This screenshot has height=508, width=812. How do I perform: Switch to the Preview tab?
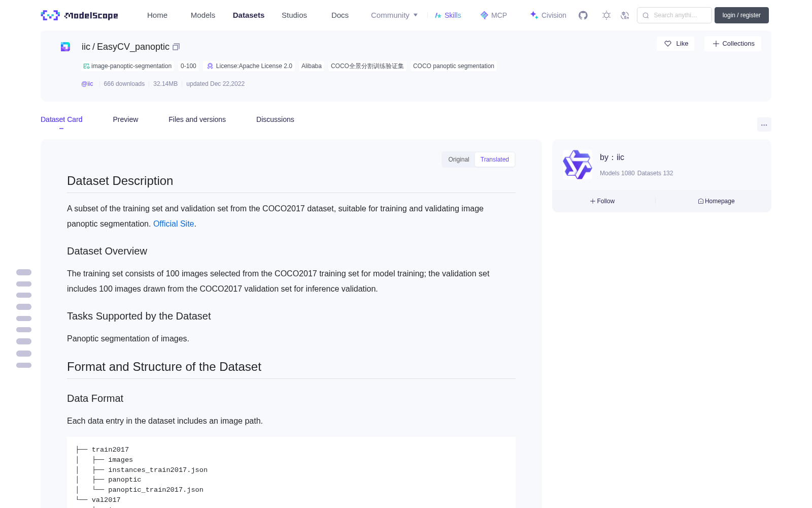125,119
